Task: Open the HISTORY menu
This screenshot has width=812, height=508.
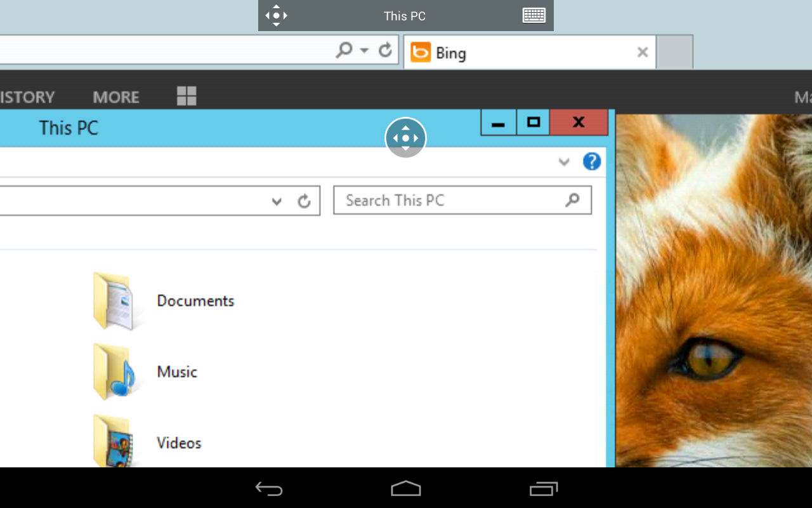Action: pyautogui.click(x=25, y=97)
